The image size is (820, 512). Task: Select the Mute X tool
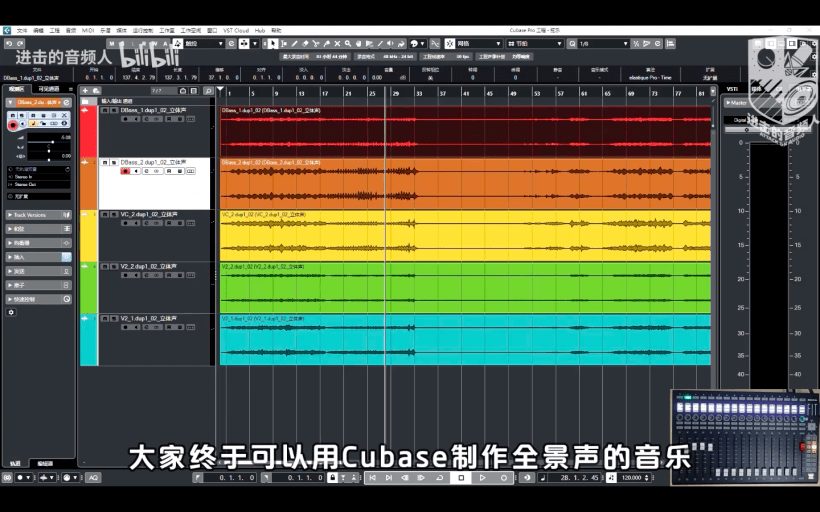(x=337, y=44)
